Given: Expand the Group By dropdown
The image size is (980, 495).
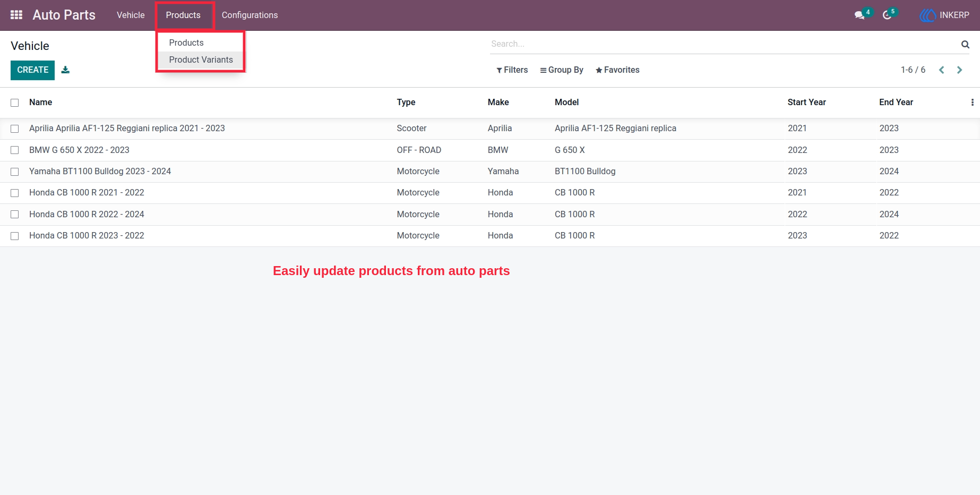Looking at the screenshot, I should (x=562, y=70).
